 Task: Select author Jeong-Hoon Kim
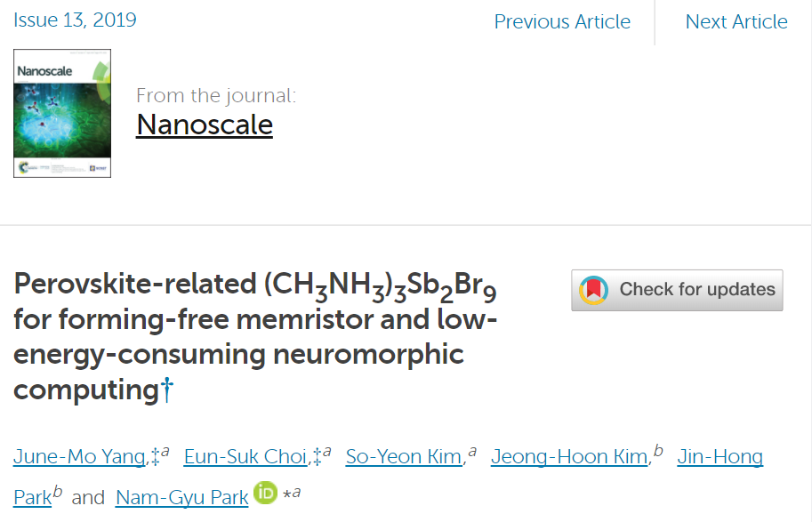coord(570,457)
